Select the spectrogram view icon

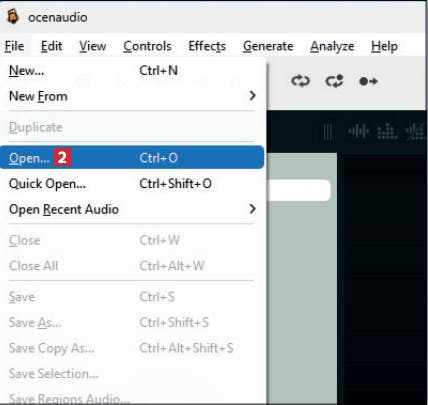coord(387,131)
